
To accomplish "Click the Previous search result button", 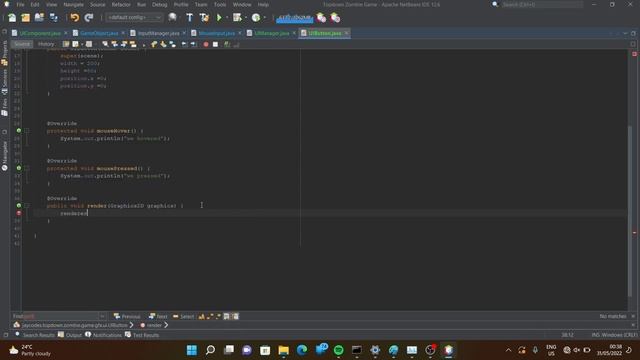I will click(x=127, y=316).
